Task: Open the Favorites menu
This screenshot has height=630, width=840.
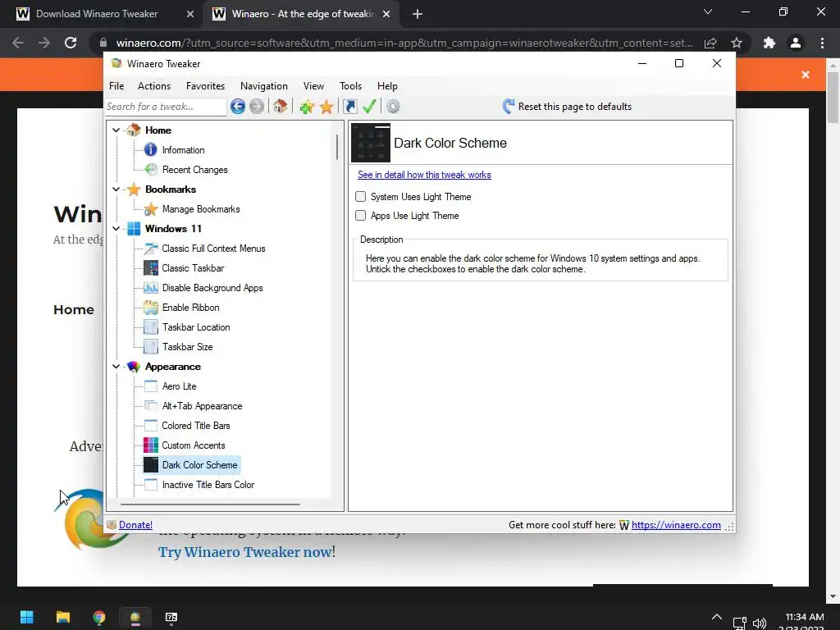Action: [205, 85]
